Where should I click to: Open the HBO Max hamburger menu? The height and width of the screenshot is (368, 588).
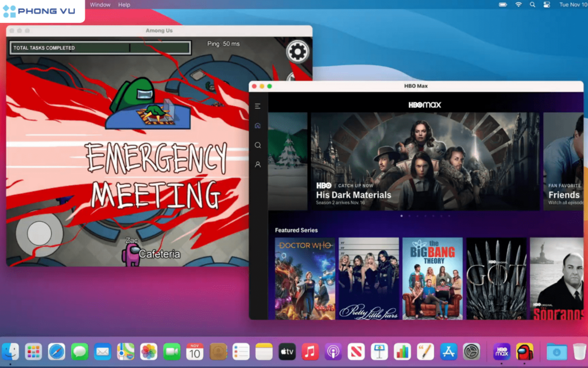pos(257,106)
